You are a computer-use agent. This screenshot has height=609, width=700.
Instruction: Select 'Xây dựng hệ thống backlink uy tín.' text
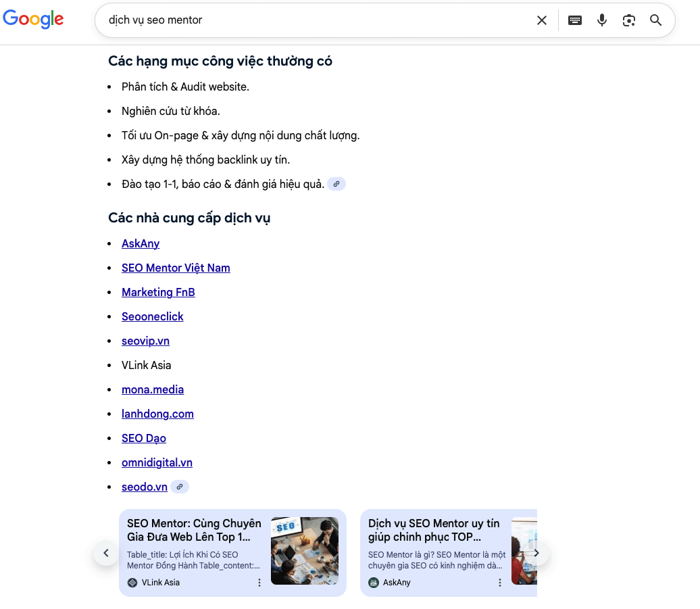point(206,160)
